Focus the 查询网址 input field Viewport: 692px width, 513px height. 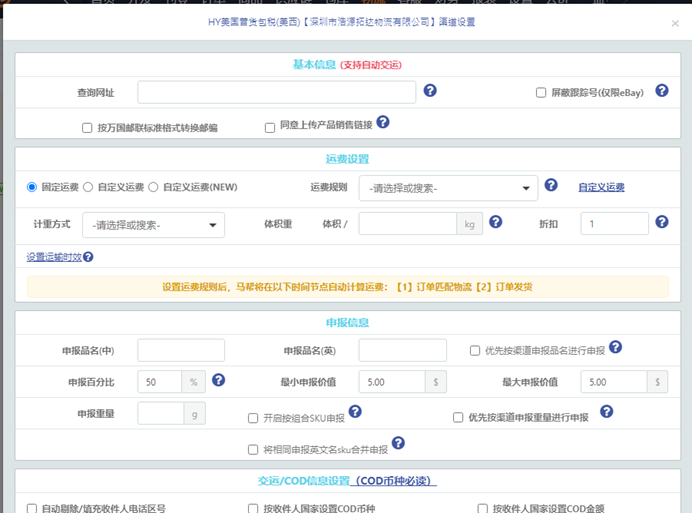click(277, 92)
